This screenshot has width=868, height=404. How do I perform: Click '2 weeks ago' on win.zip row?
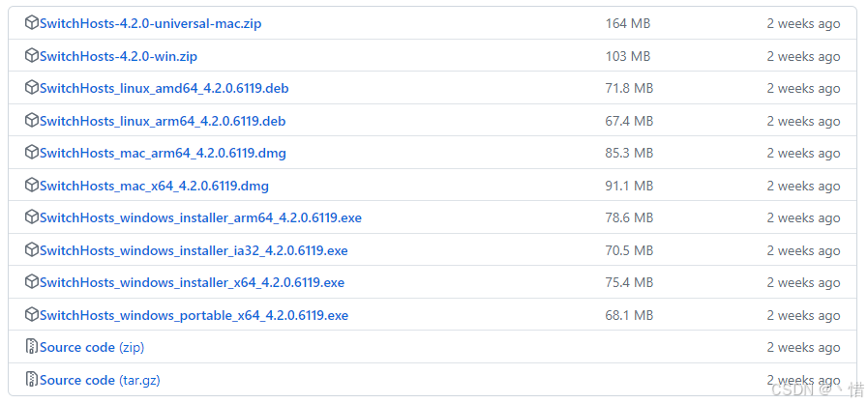pyautogui.click(x=803, y=56)
